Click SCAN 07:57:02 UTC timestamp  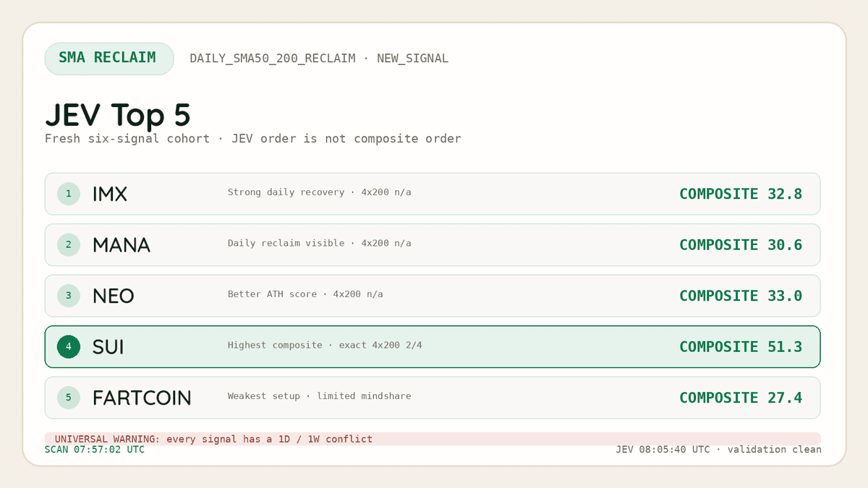click(95, 450)
